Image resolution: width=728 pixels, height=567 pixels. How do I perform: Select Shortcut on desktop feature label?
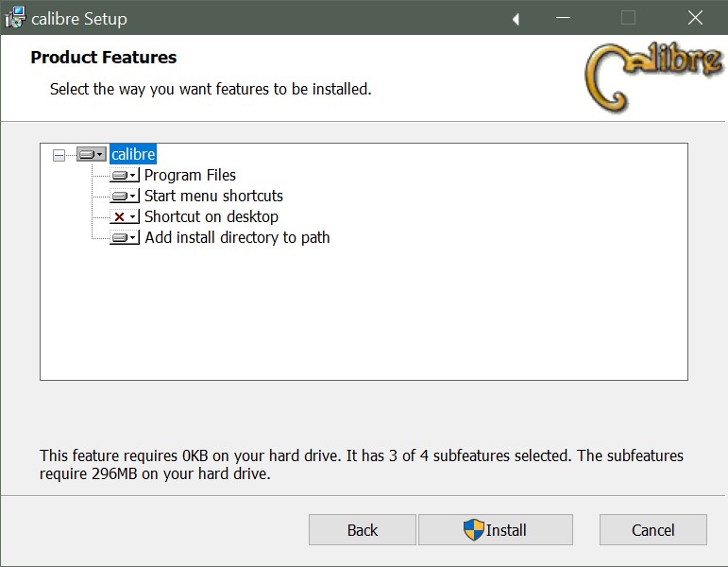click(212, 216)
